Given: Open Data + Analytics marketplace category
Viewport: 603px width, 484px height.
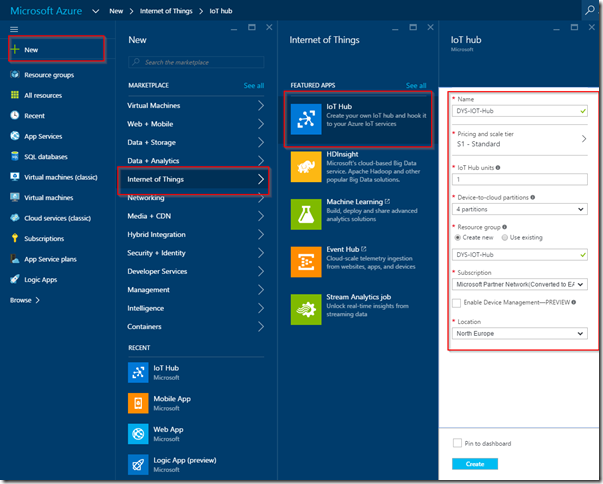Looking at the screenshot, I should (196, 161).
